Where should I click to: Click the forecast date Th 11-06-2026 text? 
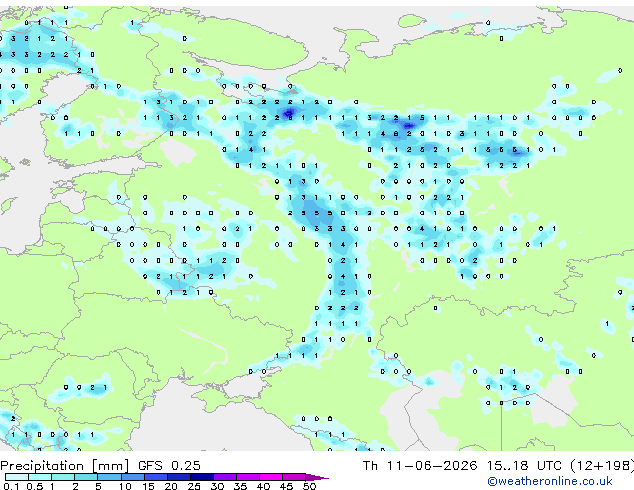pyautogui.click(x=420, y=466)
